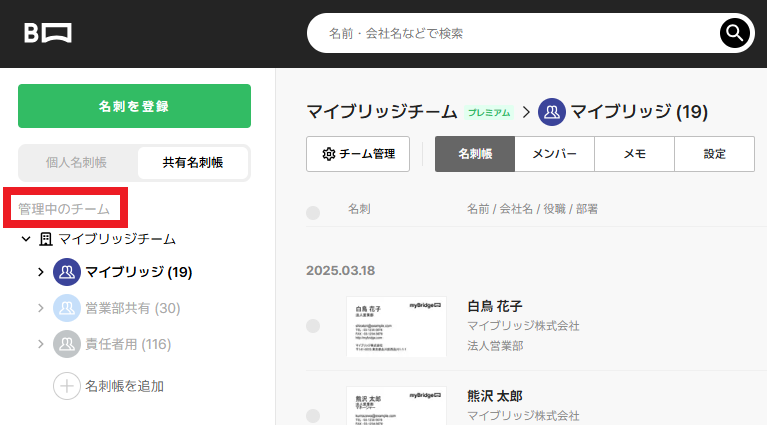Select the checkbox for 白鳥 花子
This screenshot has height=425, width=767.
313,326
